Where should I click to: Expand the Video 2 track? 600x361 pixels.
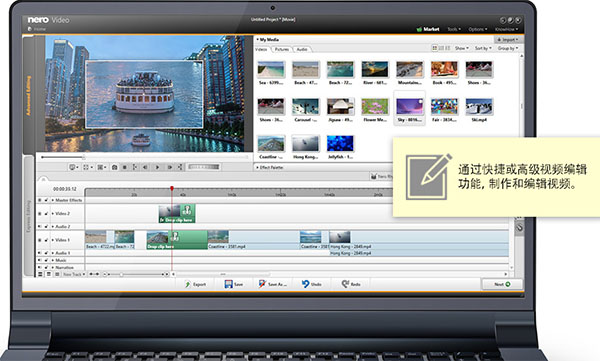pos(53,214)
